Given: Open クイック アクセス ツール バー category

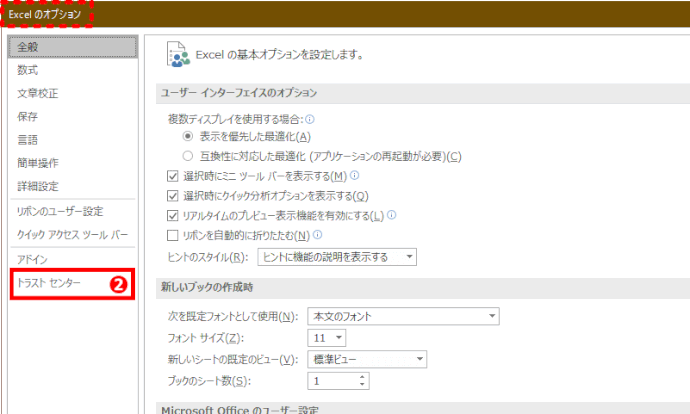Looking at the screenshot, I should click(73, 234).
